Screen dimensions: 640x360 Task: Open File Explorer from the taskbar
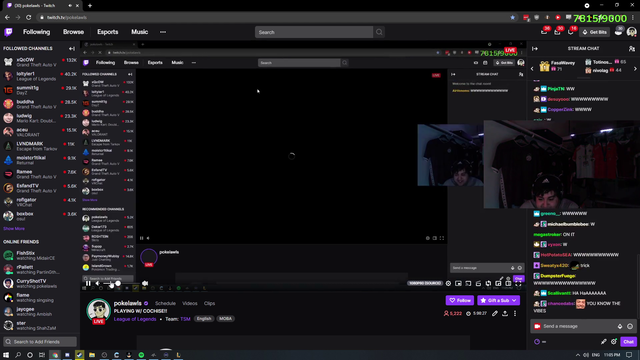(92, 355)
